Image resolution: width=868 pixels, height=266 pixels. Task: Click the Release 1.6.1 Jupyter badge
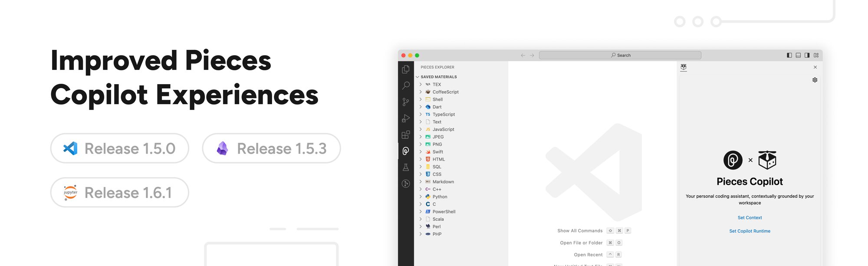pos(120,192)
